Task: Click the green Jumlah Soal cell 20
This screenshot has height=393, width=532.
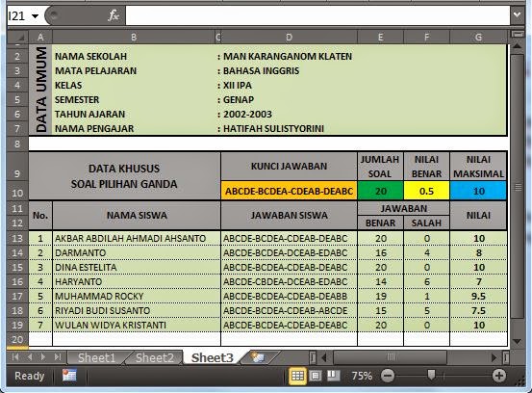Action: [380, 191]
